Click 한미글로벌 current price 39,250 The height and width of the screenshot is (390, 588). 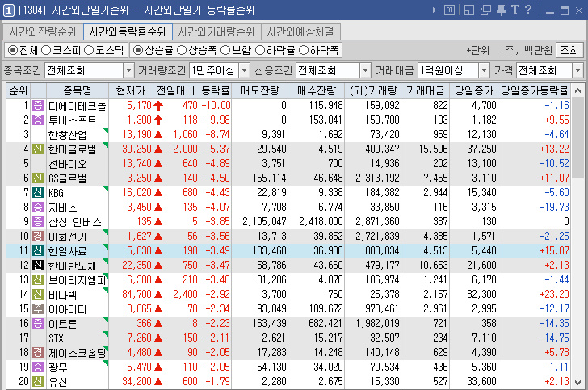coord(136,149)
